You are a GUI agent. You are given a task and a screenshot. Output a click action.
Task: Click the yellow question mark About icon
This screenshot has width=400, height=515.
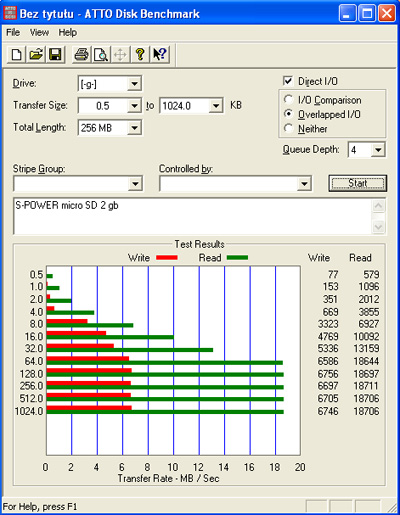coord(140,54)
